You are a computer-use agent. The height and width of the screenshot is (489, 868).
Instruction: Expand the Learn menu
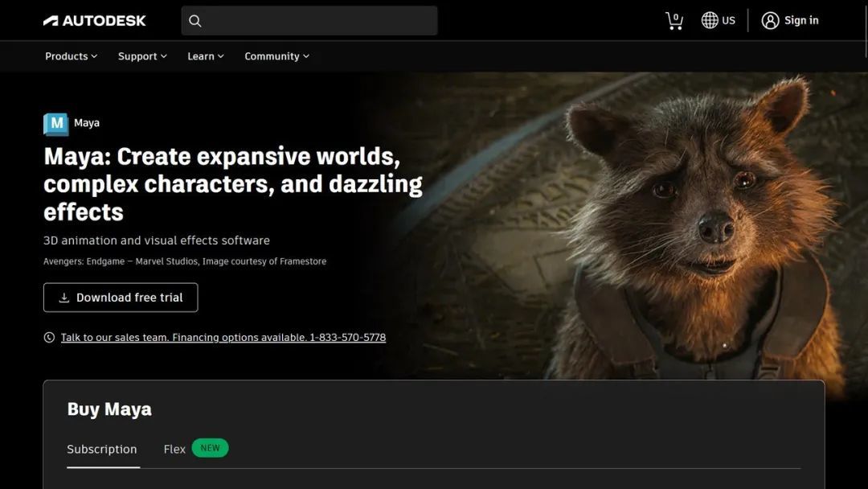(x=206, y=56)
